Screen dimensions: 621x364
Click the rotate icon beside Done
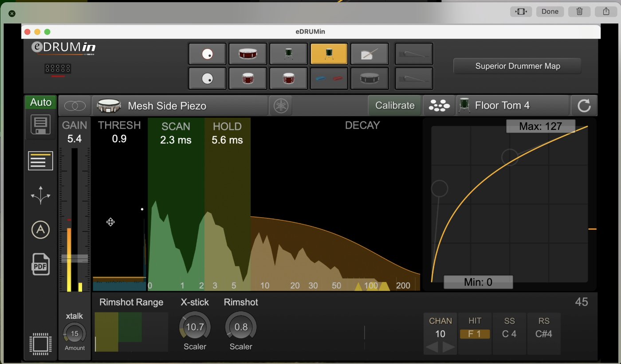coord(521,12)
